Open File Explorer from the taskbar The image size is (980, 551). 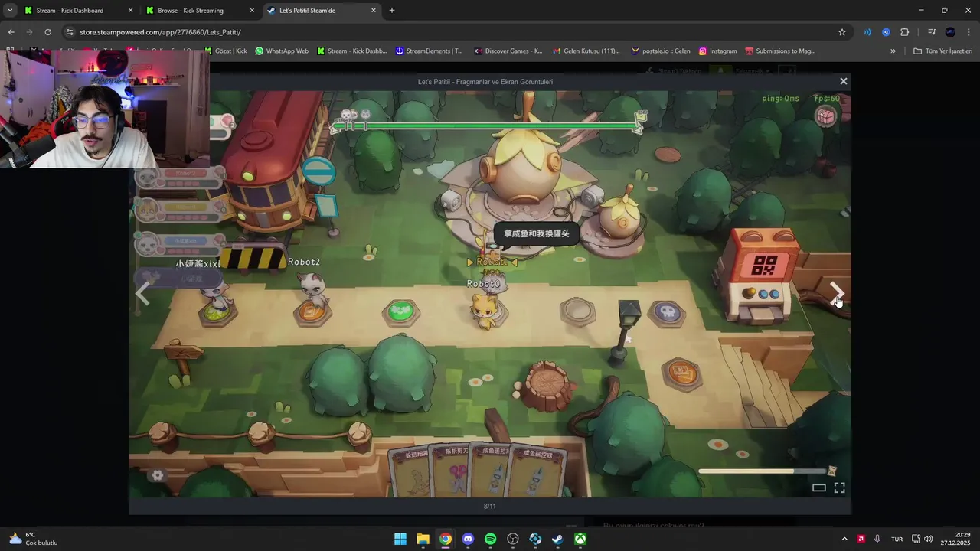[423, 539]
